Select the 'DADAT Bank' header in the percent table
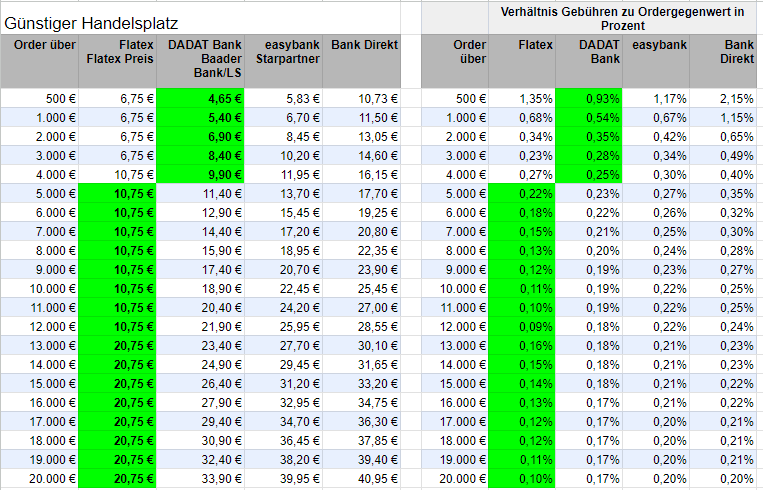 coord(589,61)
